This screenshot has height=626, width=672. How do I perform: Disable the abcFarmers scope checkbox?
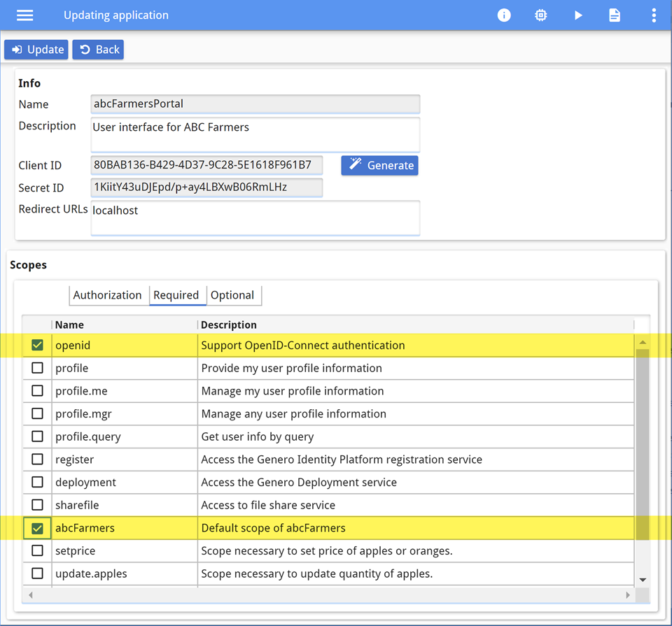click(37, 528)
